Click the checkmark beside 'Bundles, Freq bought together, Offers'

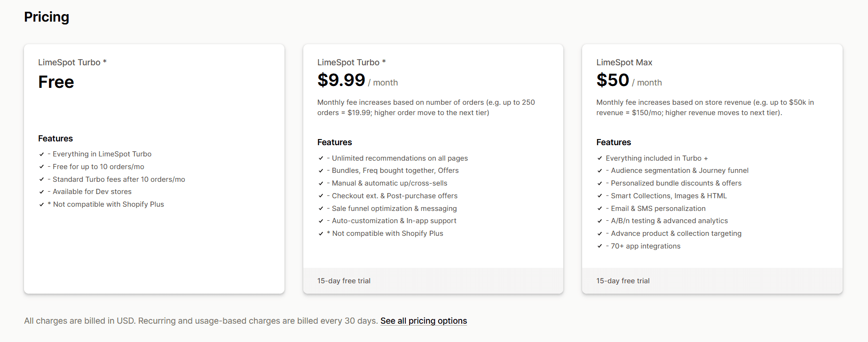[320, 171]
